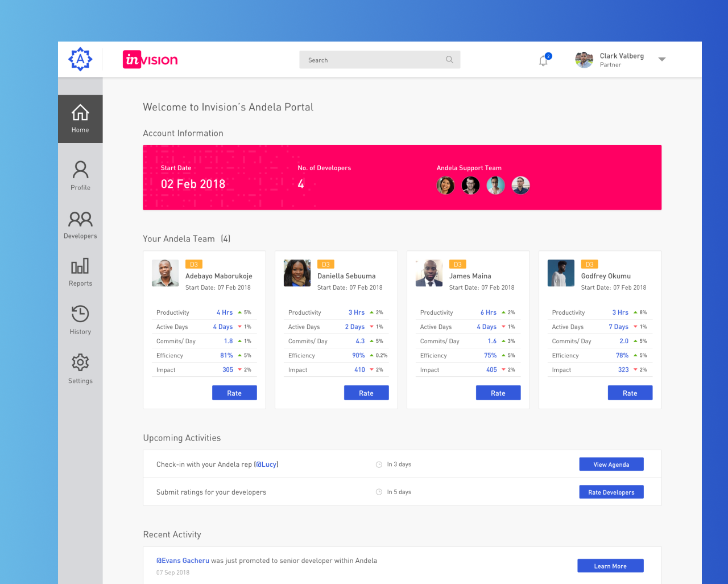
Task: Open the notifications bell
Action: [543, 60]
